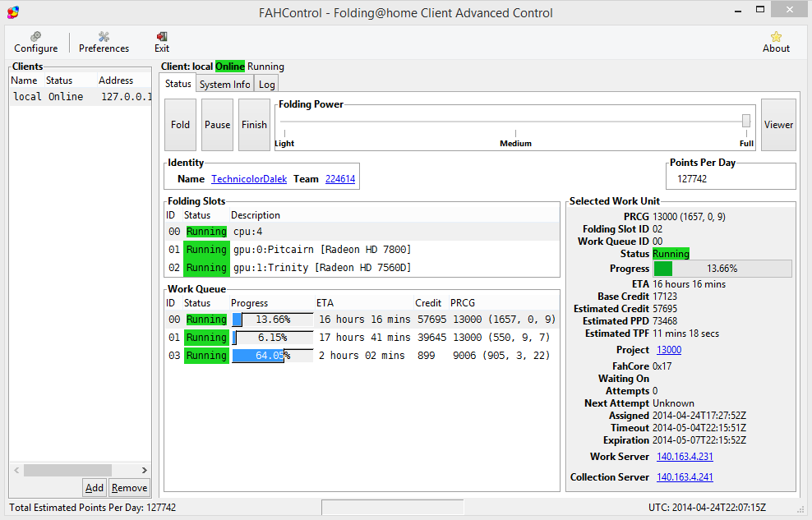812x520 pixels.
Task: Open the Viewer button
Action: (778, 125)
